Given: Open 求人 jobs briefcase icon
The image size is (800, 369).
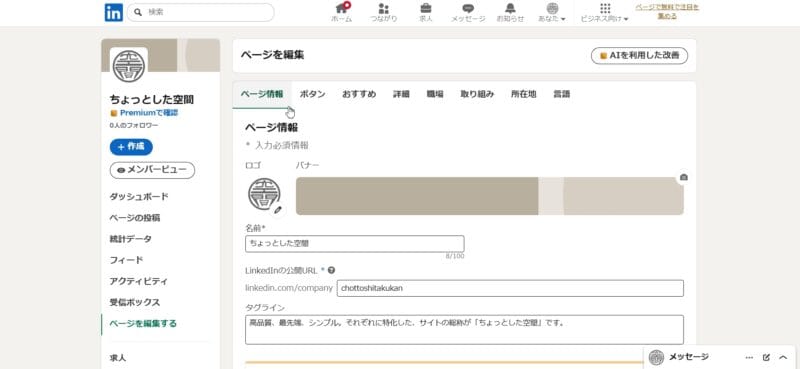Looking at the screenshot, I should click(x=426, y=13).
